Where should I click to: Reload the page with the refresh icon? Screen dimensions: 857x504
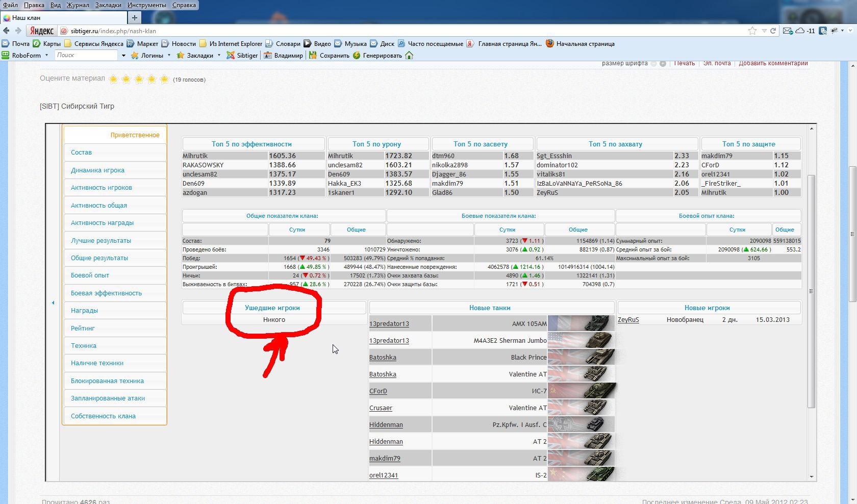pyautogui.click(x=773, y=31)
